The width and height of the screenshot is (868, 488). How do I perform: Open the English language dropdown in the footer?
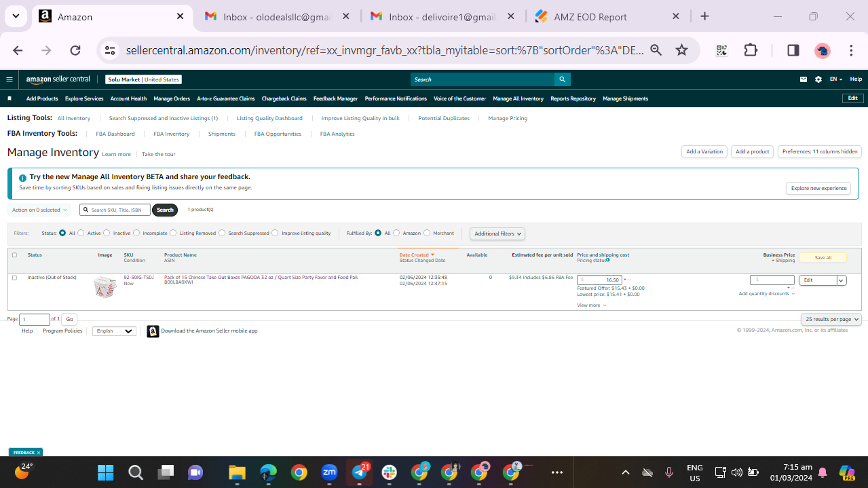tap(114, 331)
